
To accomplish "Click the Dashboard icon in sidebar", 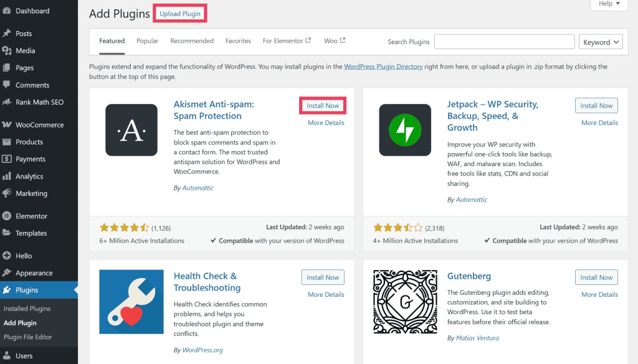I will coord(6,11).
